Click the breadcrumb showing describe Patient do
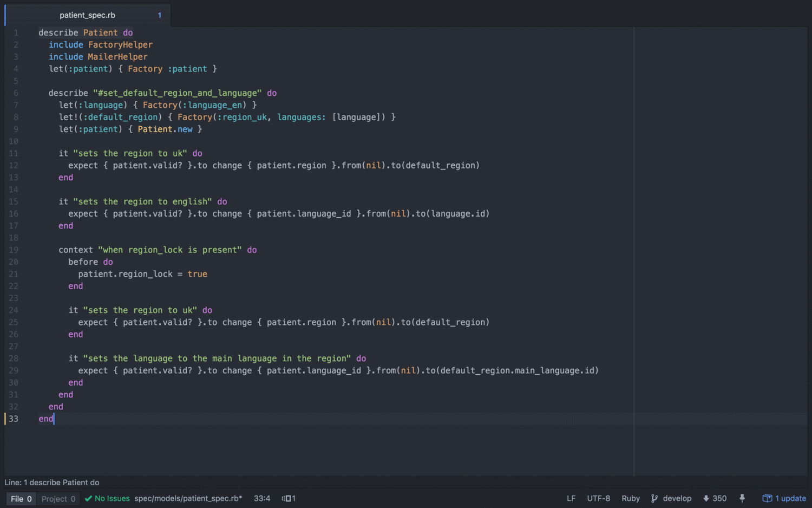 (x=51, y=482)
